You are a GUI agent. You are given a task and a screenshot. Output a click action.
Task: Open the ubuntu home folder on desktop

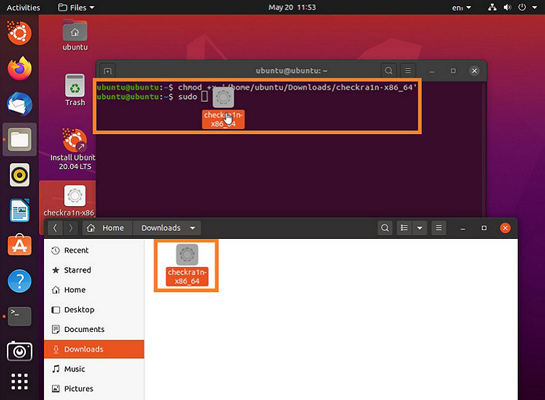pos(75,36)
